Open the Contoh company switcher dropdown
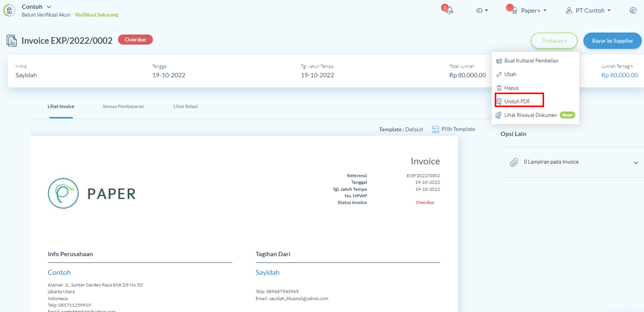Screen dimensions: 644x312 36,7
